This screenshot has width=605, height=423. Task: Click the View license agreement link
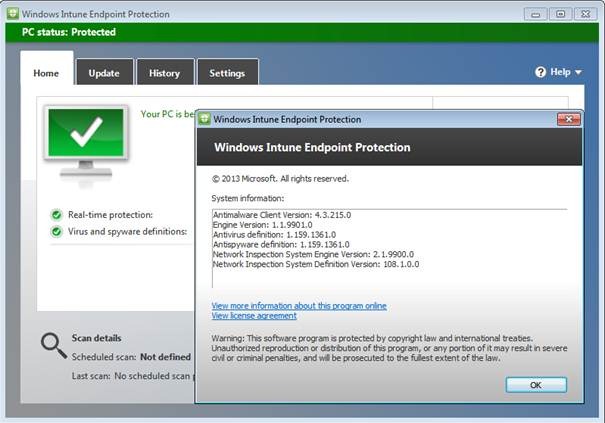coord(254,315)
